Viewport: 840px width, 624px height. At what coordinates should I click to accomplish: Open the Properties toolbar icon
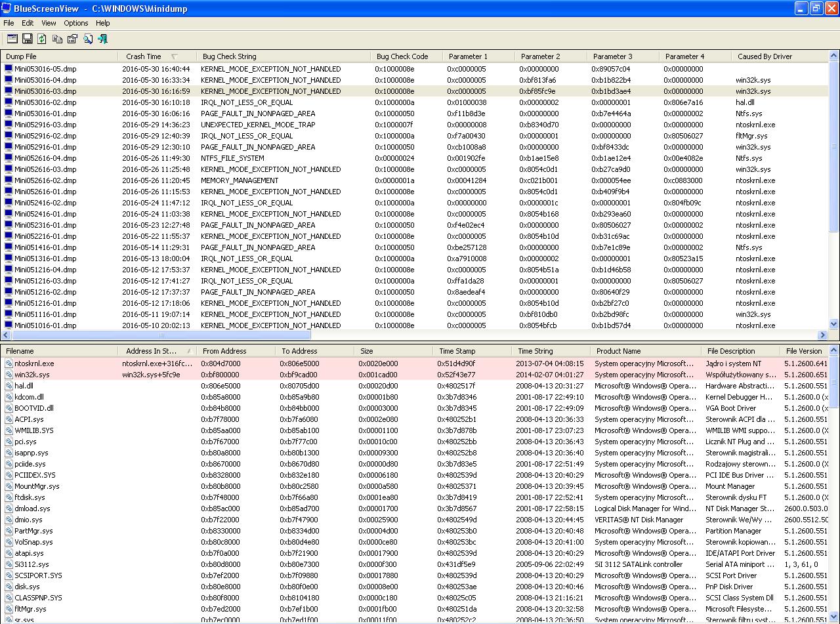click(72, 39)
